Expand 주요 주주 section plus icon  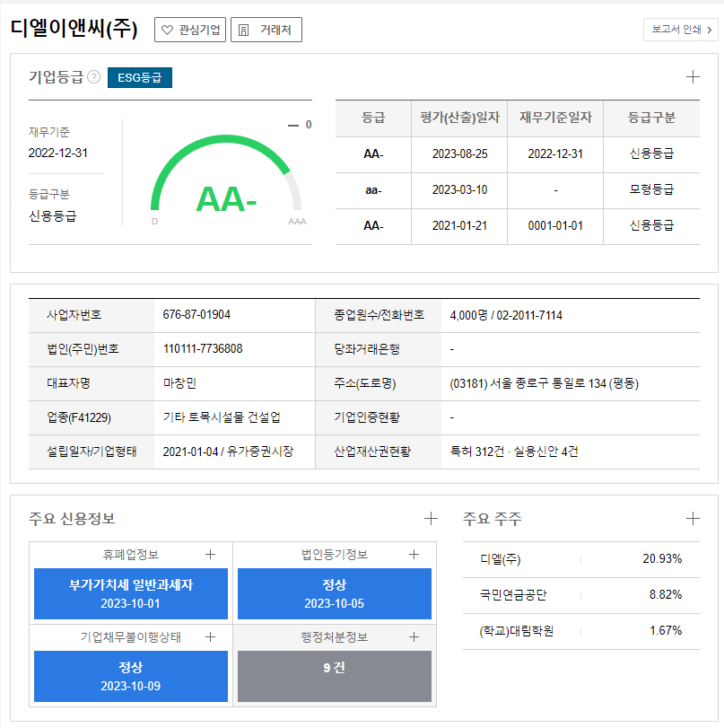[693, 518]
